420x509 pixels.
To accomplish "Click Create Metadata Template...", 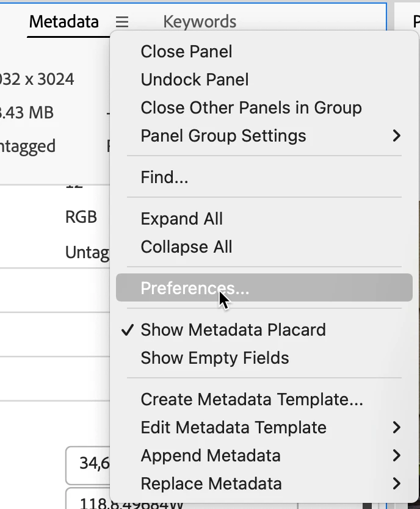I will pyautogui.click(x=252, y=399).
